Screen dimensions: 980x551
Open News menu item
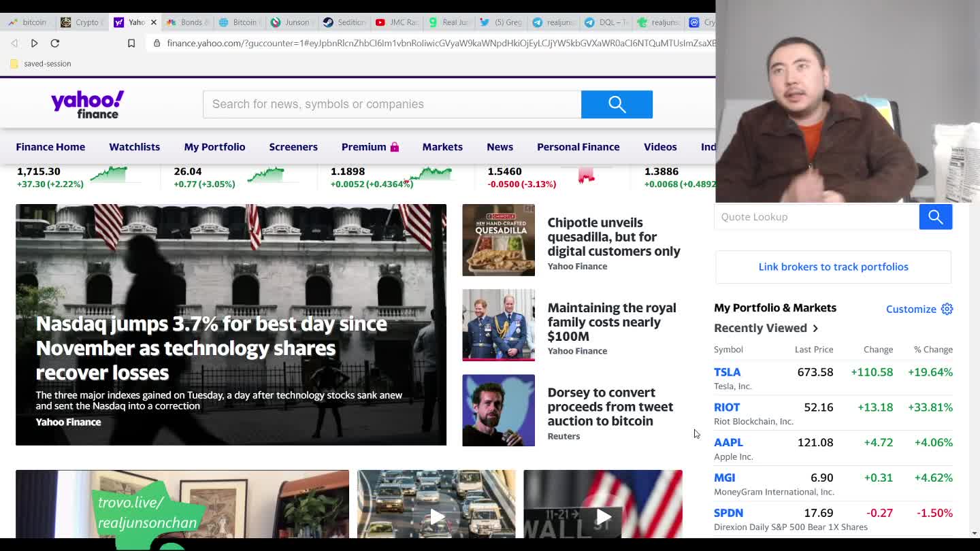coord(500,147)
